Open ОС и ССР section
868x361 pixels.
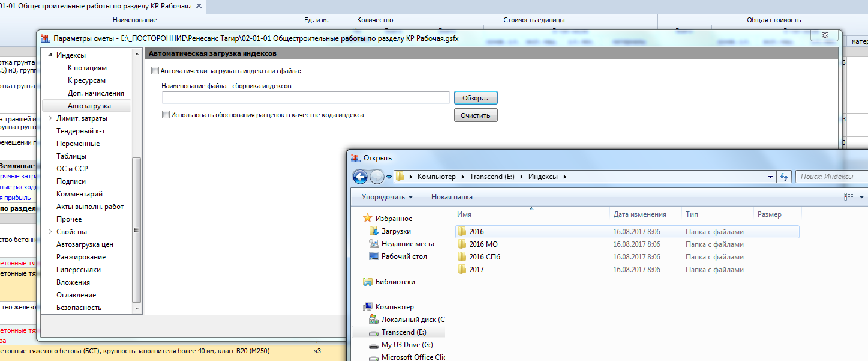[72, 169]
